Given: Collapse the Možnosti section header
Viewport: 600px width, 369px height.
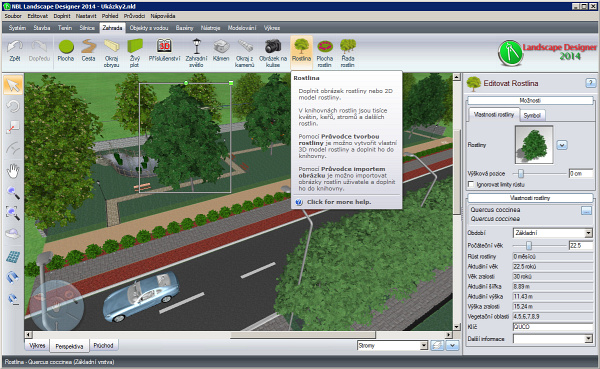Looking at the screenshot, I should (530, 100).
